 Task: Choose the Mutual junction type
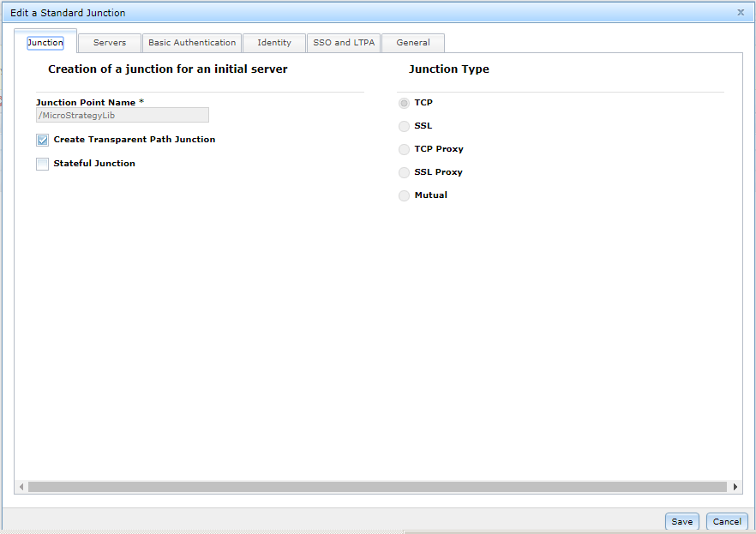pos(404,195)
